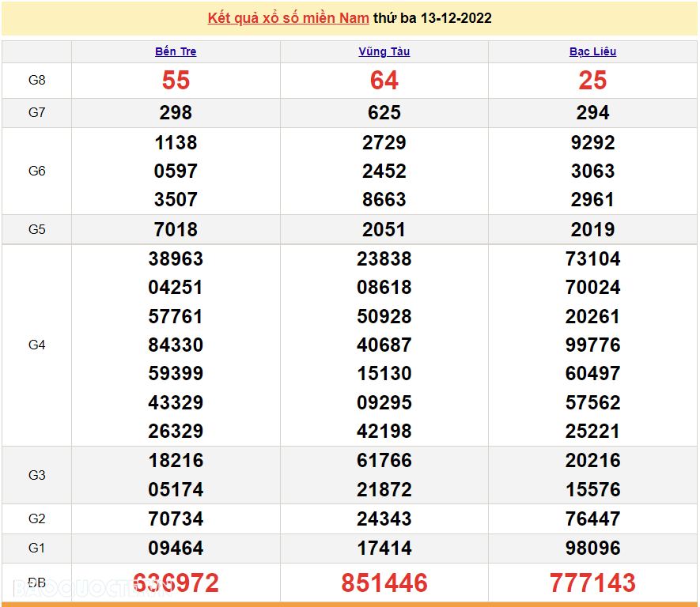Select the date text 13-12-2022 in title
Screen dimensions: 700x607
[x=456, y=18]
